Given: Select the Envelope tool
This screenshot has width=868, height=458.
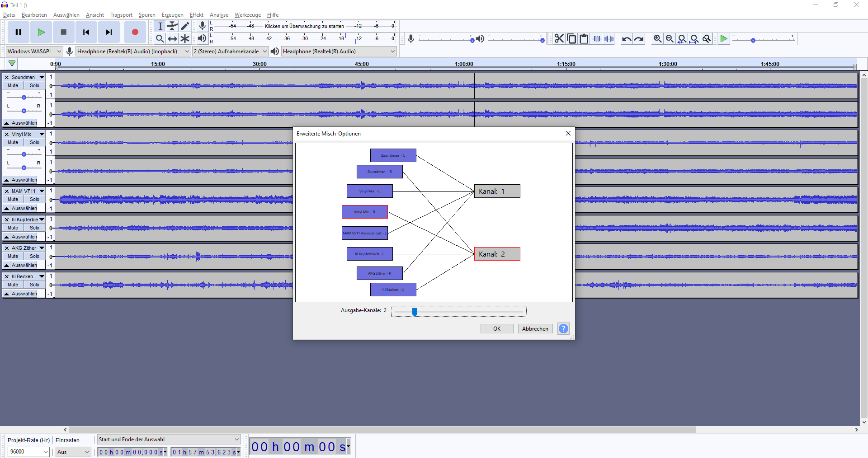Looking at the screenshot, I should tap(172, 26).
